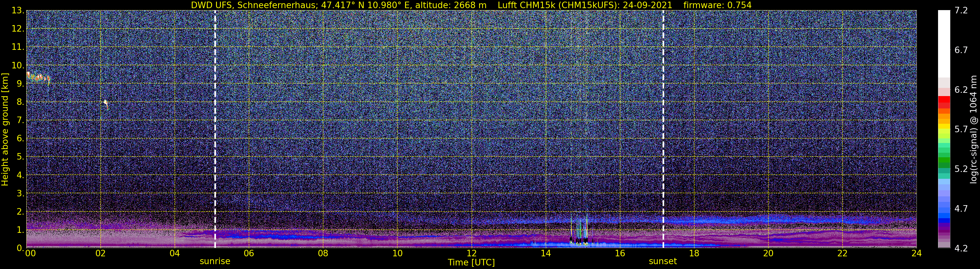Click the x-axis tick label 06

(249, 253)
